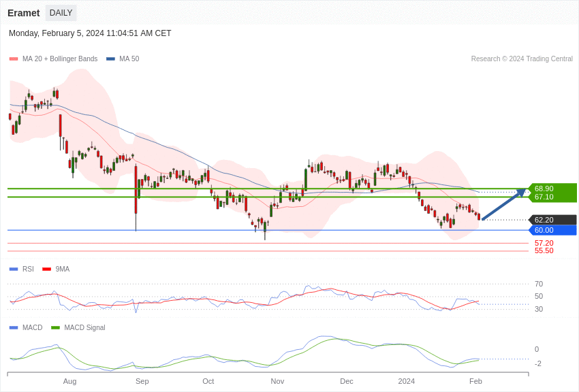Click the MACD legend blue marker
Image resolution: width=579 pixels, height=392 pixels.
(x=14, y=327)
